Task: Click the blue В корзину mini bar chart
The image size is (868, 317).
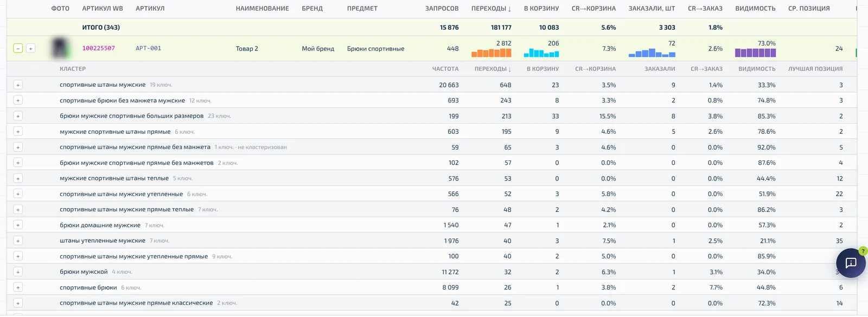Action: pos(541,53)
